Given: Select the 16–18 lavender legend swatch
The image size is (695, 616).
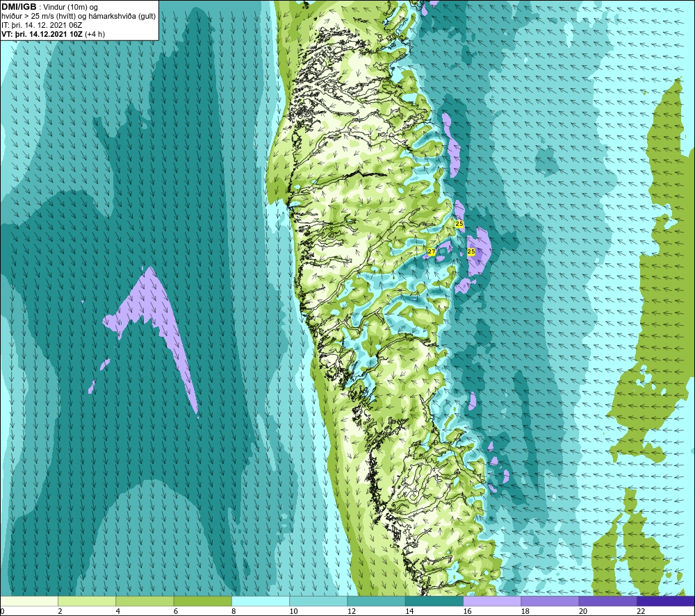Looking at the screenshot, I should pos(492,601).
